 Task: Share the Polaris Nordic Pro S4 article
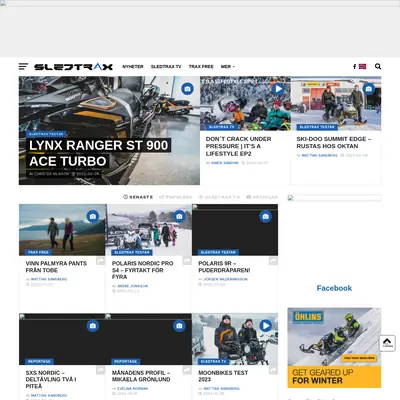(x=187, y=261)
